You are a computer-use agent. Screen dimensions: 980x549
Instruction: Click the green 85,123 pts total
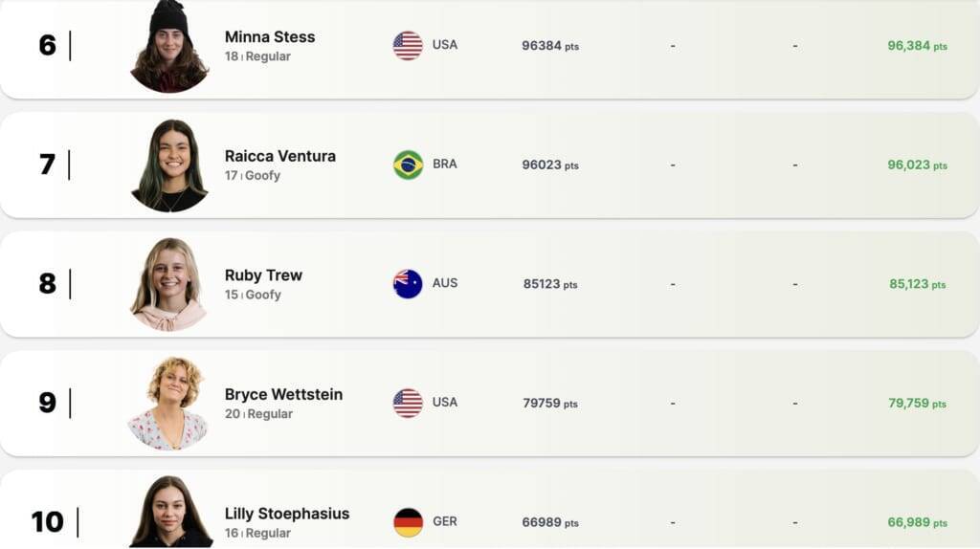(x=917, y=284)
